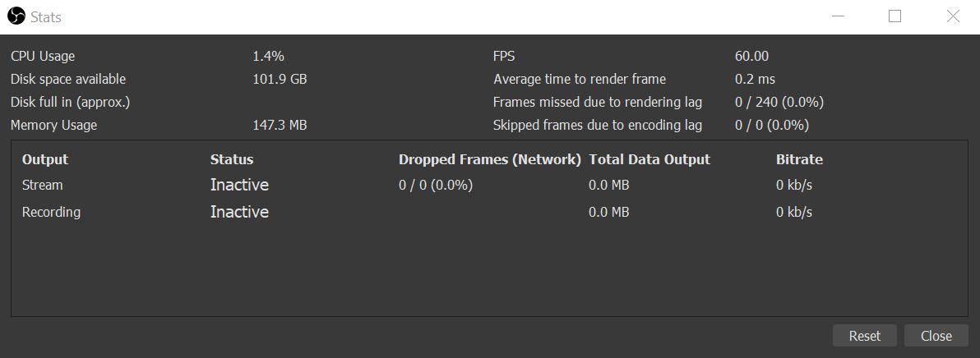Click the Memory Usage label
The image size is (980, 358).
(53, 126)
